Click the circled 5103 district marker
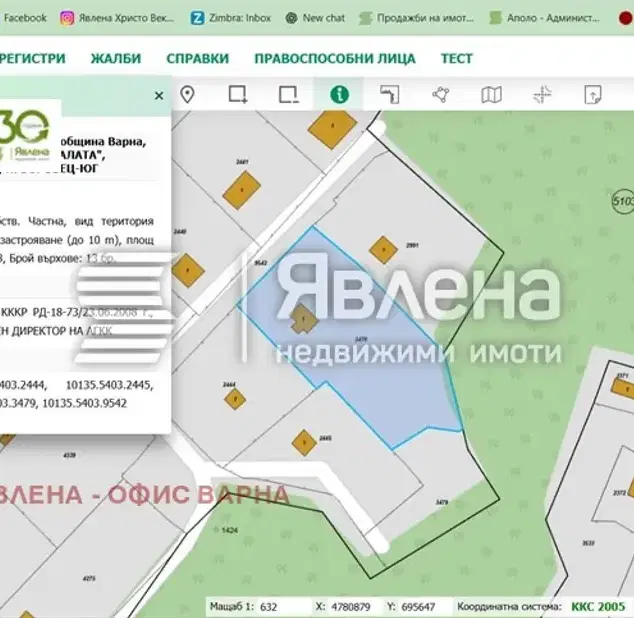This screenshot has height=618, width=634. pos(623,201)
